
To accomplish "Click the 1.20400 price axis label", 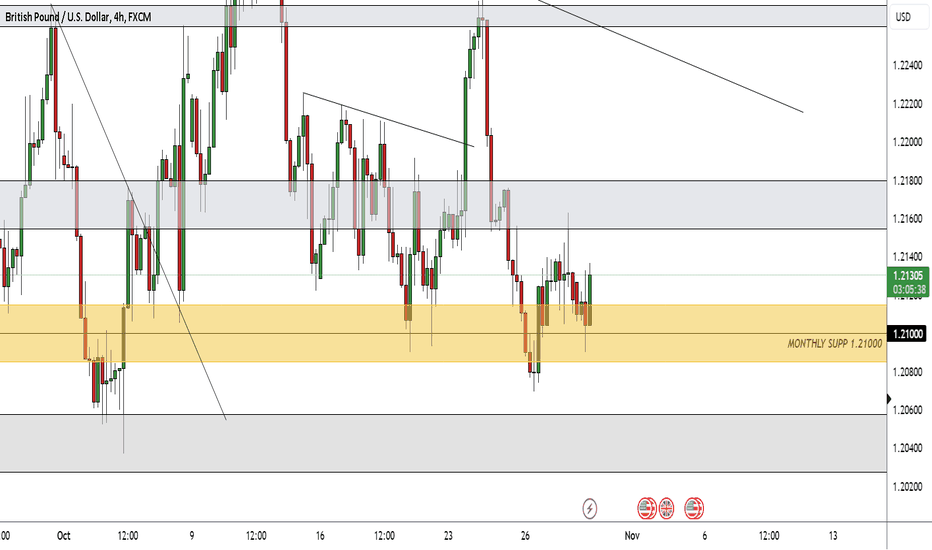I will click(x=907, y=448).
